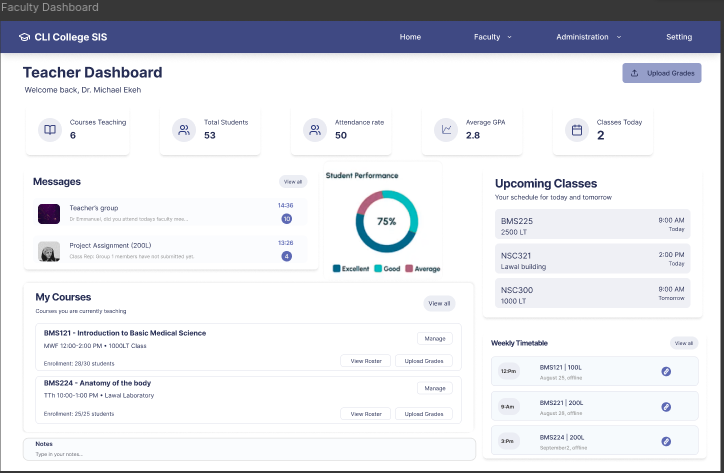This screenshot has width=724, height=473.
Task: Go to the Home menu item
Action: pyautogui.click(x=410, y=37)
